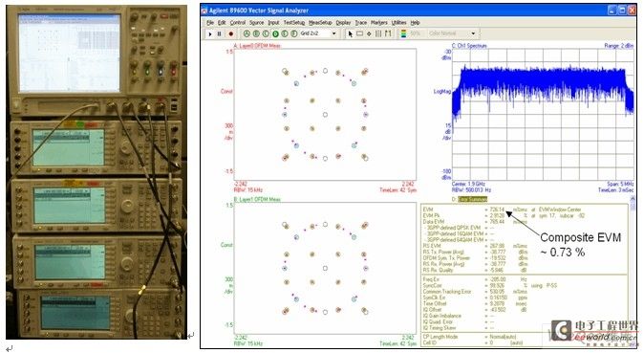Open the Utilities menu

click(x=398, y=23)
